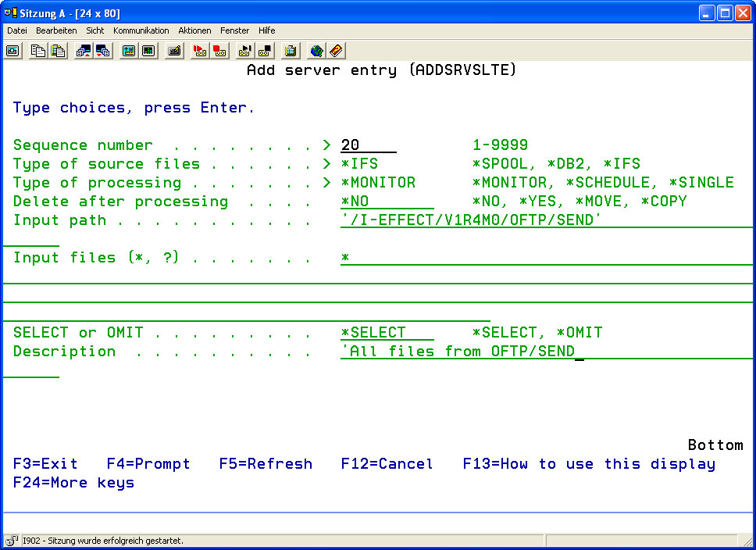Open the Datei menu
Image resolution: width=756 pixels, height=550 pixels.
17,30
